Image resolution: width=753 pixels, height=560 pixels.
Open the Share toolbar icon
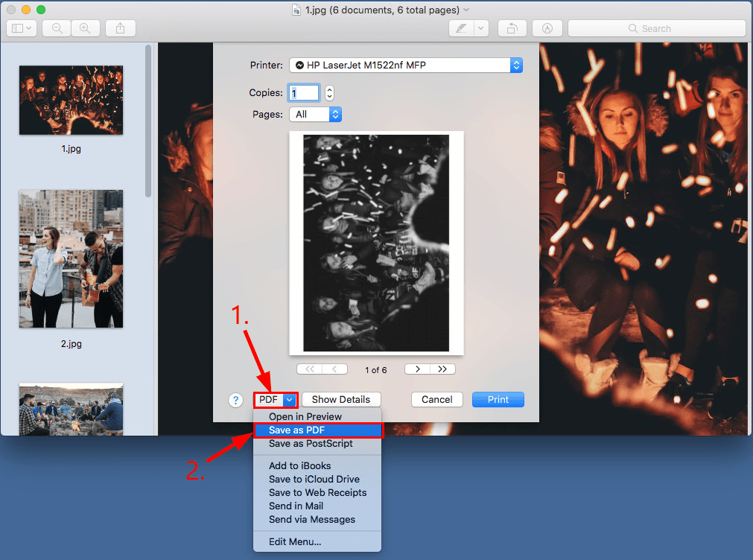point(121,28)
